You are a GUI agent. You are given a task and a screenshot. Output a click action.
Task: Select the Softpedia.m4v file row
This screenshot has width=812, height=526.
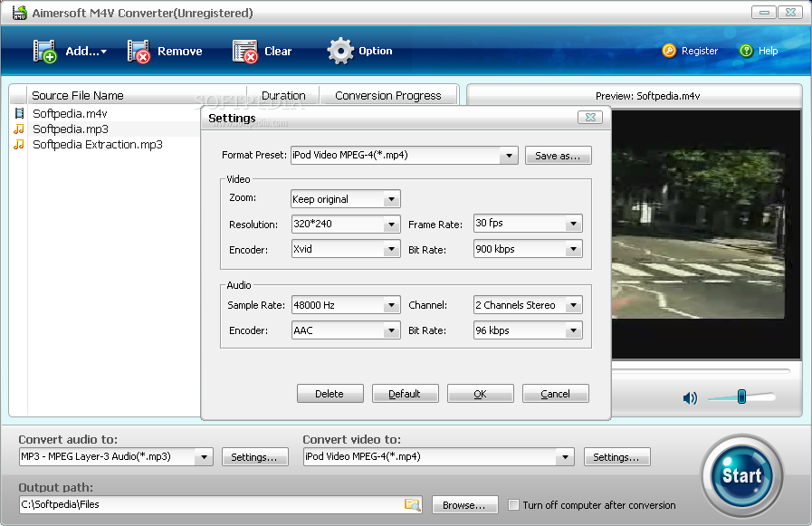pyautogui.click(x=106, y=113)
